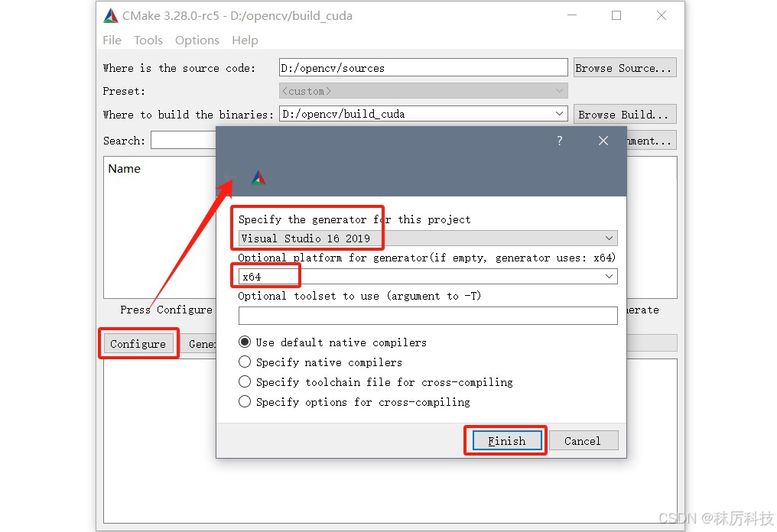Click the Preset label

124,91
